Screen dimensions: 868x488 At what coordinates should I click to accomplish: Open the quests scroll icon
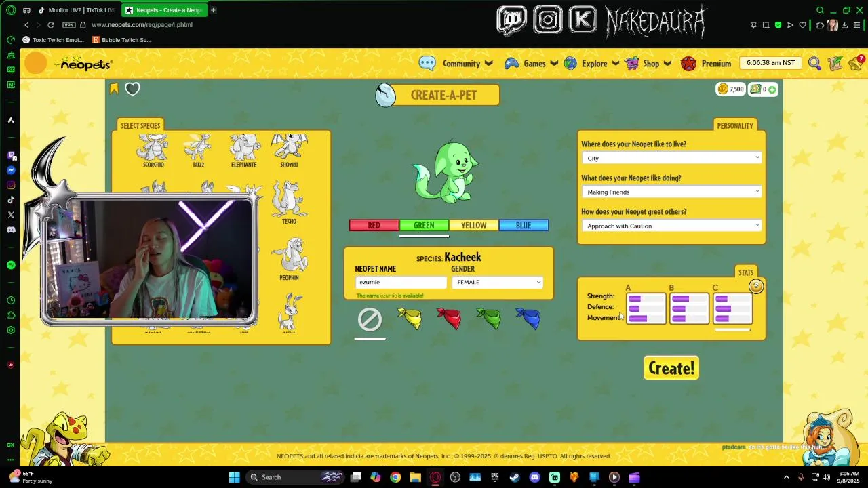[x=835, y=63]
